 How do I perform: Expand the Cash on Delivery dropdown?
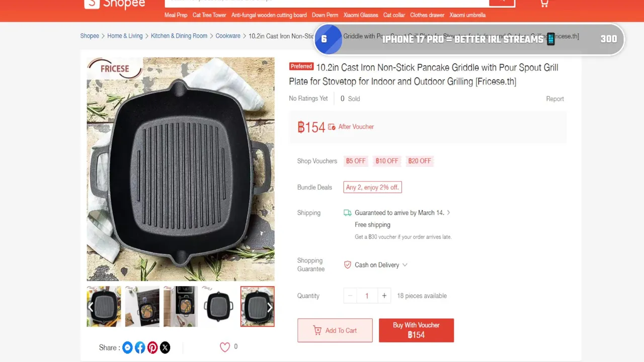point(405,265)
